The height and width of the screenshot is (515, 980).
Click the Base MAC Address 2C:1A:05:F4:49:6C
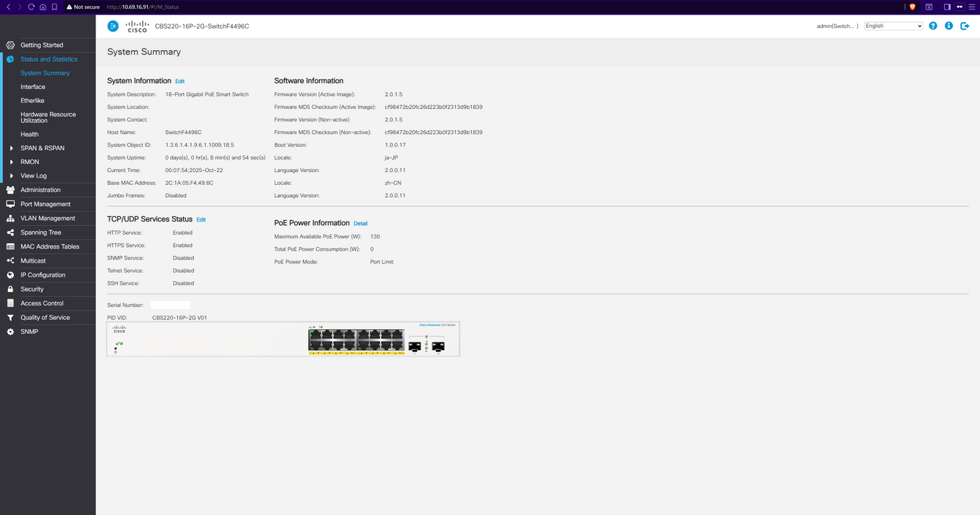(x=190, y=183)
